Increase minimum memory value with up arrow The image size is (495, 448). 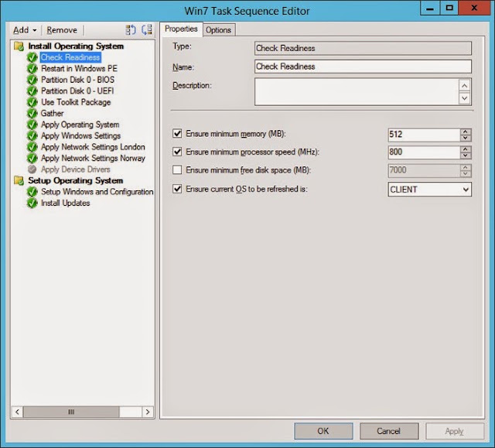point(466,132)
